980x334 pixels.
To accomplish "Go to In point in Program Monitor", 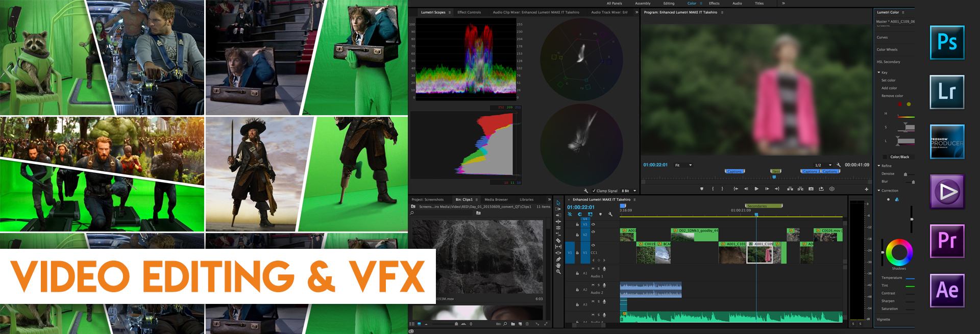I will 736,189.
